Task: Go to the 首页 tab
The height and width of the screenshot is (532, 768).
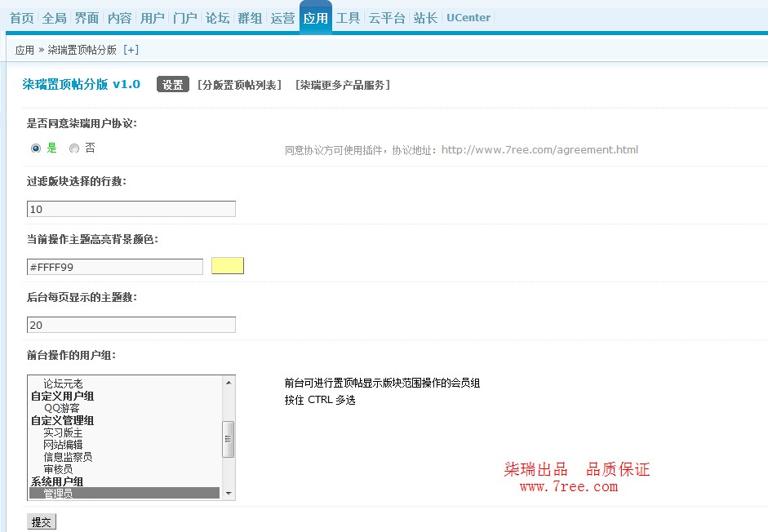Action: click(22, 18)
